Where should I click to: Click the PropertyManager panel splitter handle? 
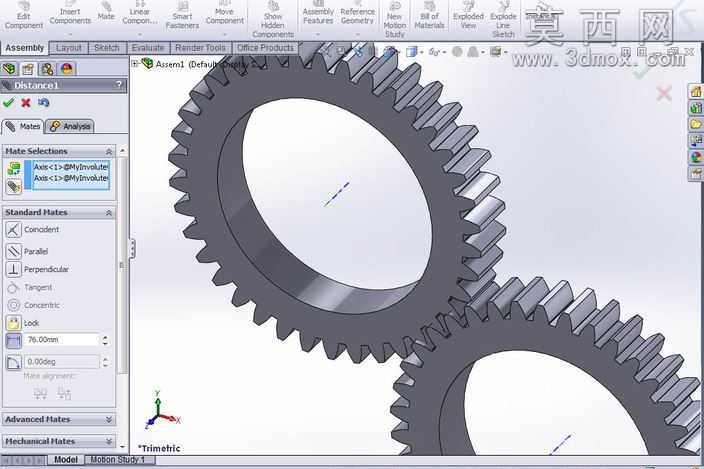[x=132, y=248]
